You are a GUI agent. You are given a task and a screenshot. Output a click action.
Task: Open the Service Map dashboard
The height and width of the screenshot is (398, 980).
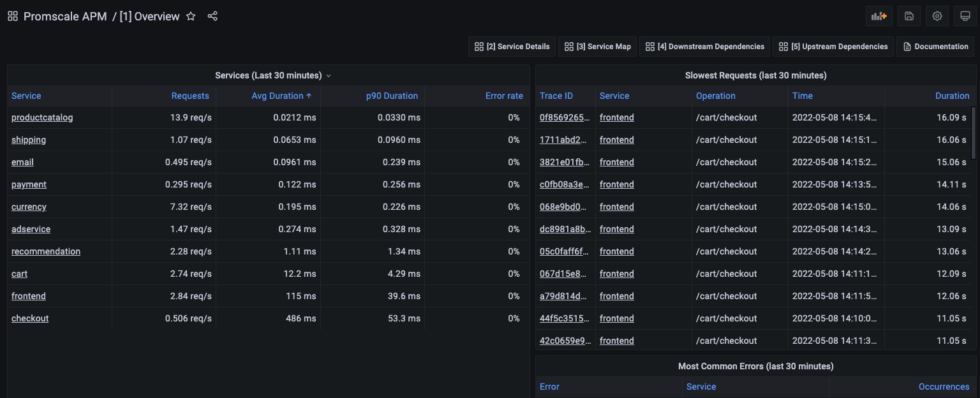point(597,47)
